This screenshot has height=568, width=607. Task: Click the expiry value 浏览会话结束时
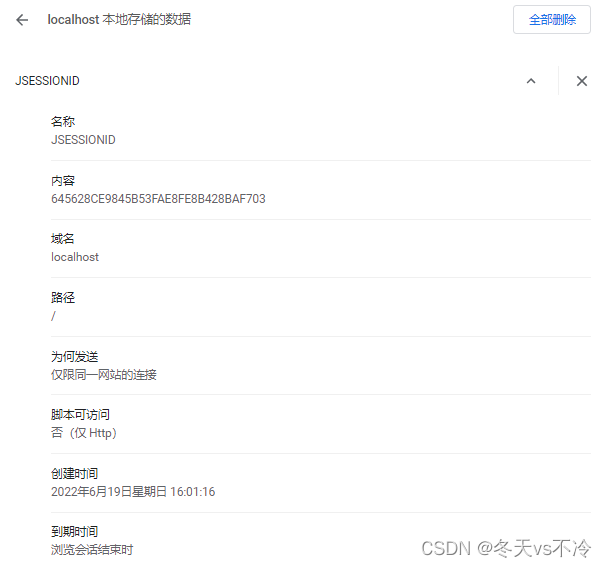(92, 550)
